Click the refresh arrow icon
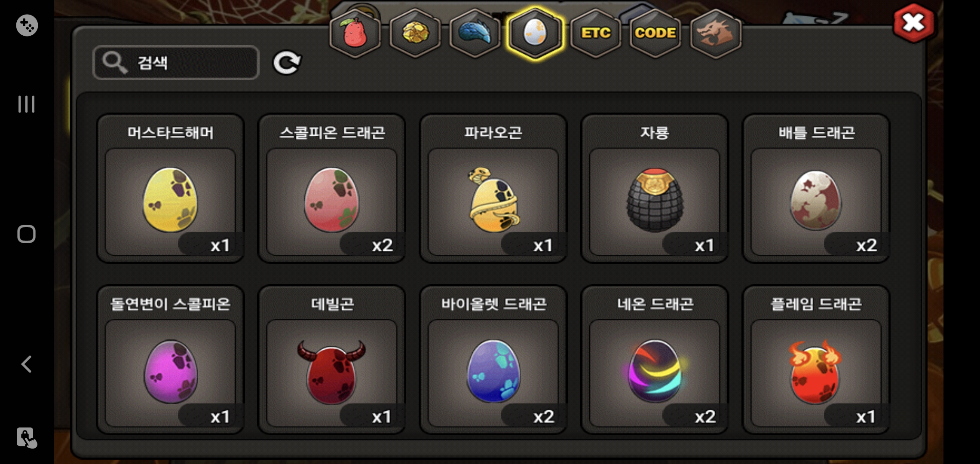This screenshot has width=980, height=464. pyautogui.click(x=287, y=63)
